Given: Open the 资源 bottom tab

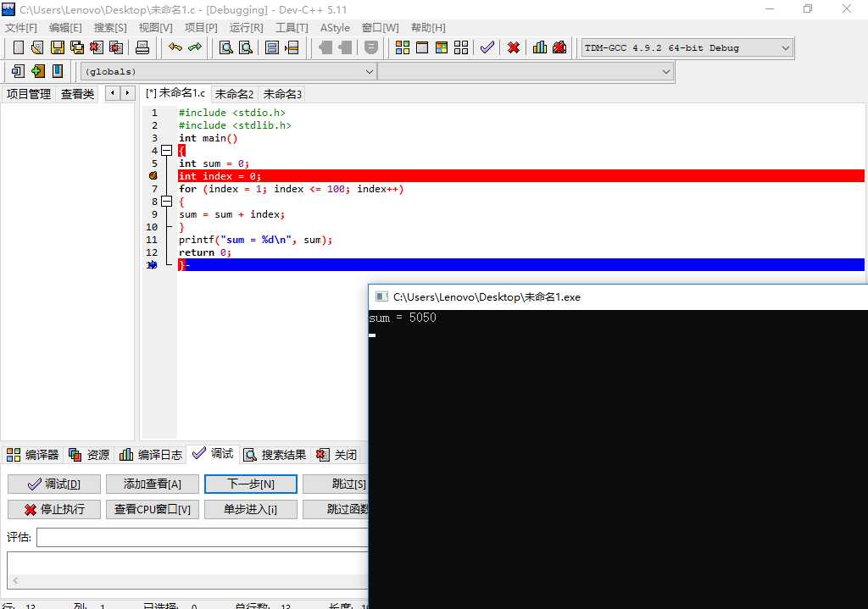Looking at the screenshot, I should point(89,455).
